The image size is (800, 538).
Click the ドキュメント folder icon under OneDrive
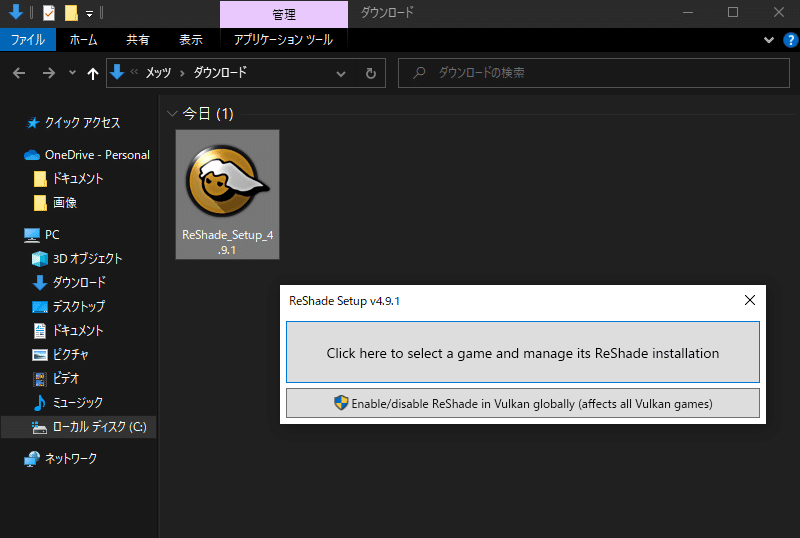point(40,179)
